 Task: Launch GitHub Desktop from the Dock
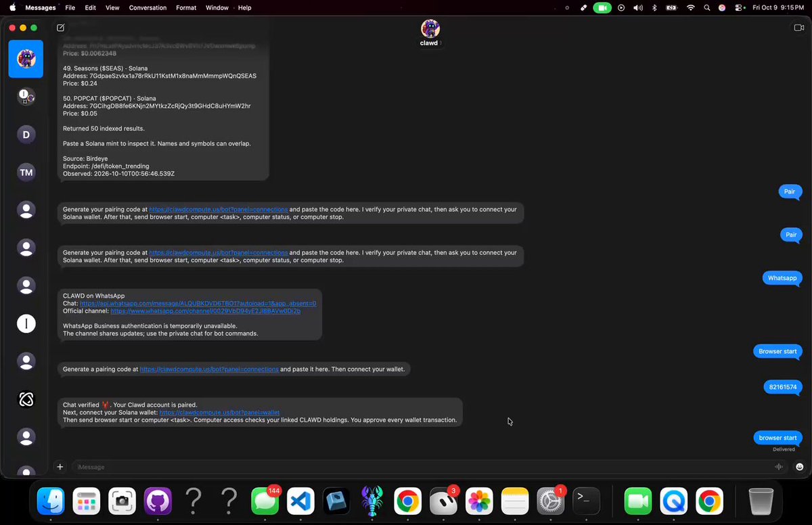point(158,501)
